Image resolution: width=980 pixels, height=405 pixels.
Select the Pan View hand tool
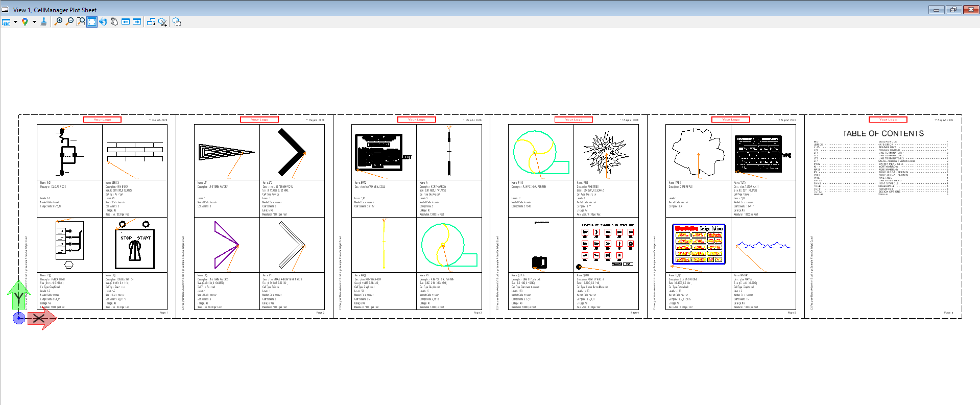click(x=114, y=22)
